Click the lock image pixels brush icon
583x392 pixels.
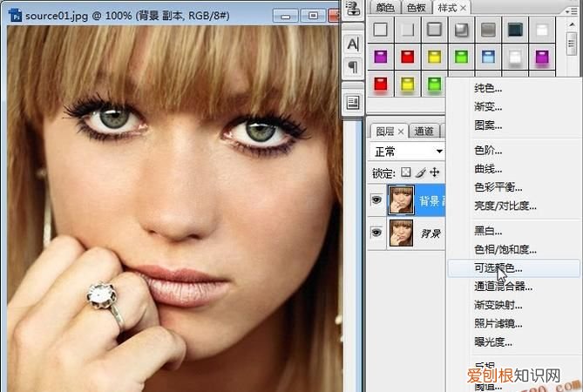click(420, 173)
